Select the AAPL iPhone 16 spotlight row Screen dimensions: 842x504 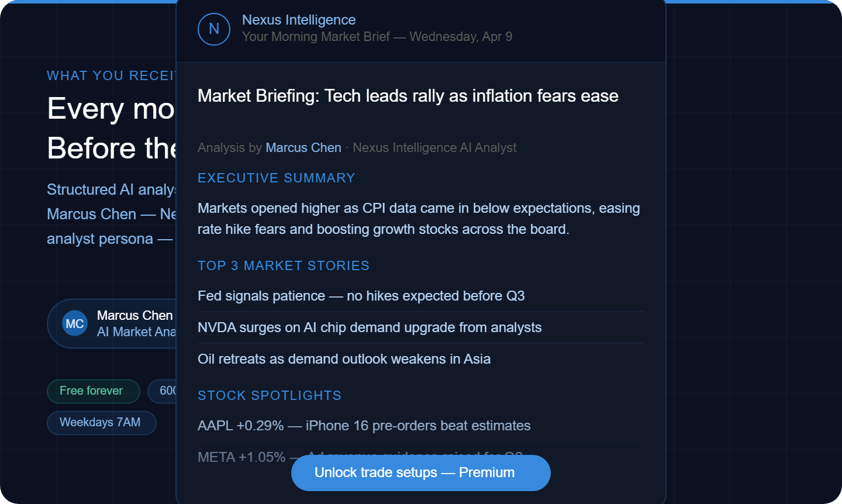click(x=420, y=426)
